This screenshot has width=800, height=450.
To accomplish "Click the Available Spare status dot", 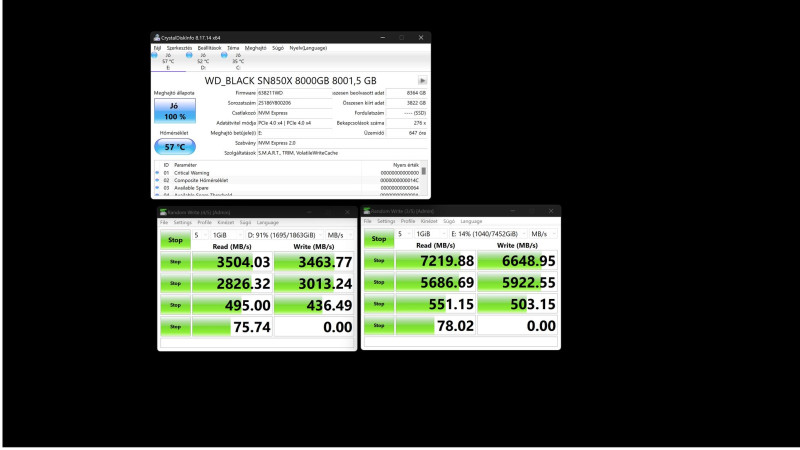I will (x=157, y=188).
